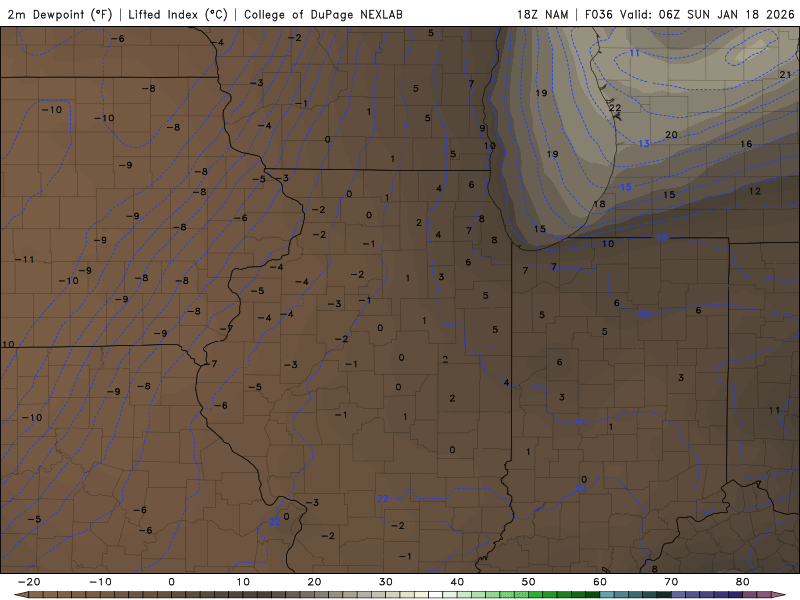Click the 60 label on the color scale
The height and width of the screenshot is (600, 800).
[x=600, y=582]
